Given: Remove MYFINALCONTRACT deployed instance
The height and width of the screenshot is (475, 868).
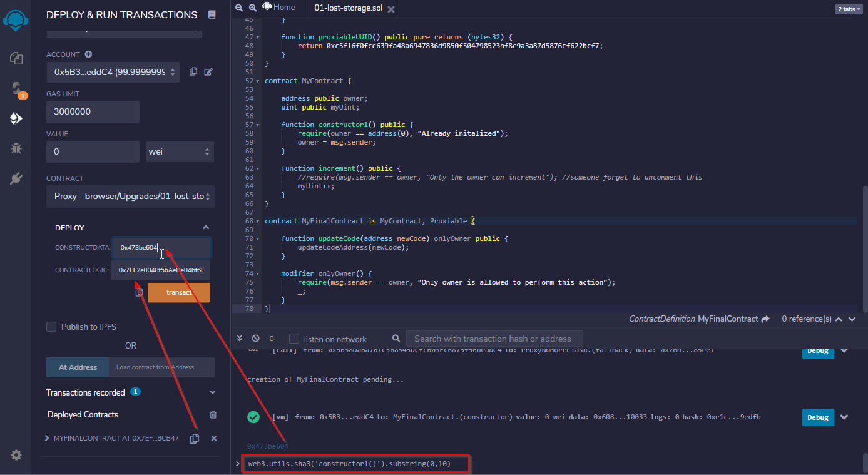Looking at the screenshot, I should tap(214, 439).
